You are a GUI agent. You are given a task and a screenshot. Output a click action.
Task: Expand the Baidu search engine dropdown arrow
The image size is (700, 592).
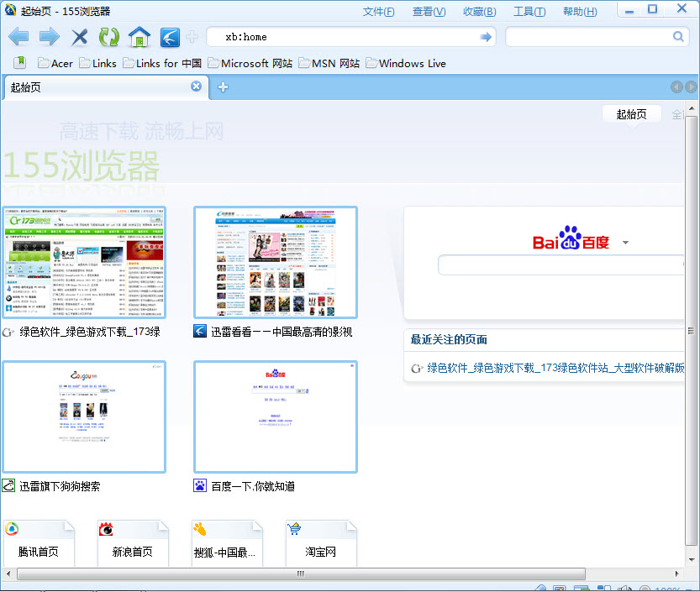pyautogui.click(x=625, y=243)
